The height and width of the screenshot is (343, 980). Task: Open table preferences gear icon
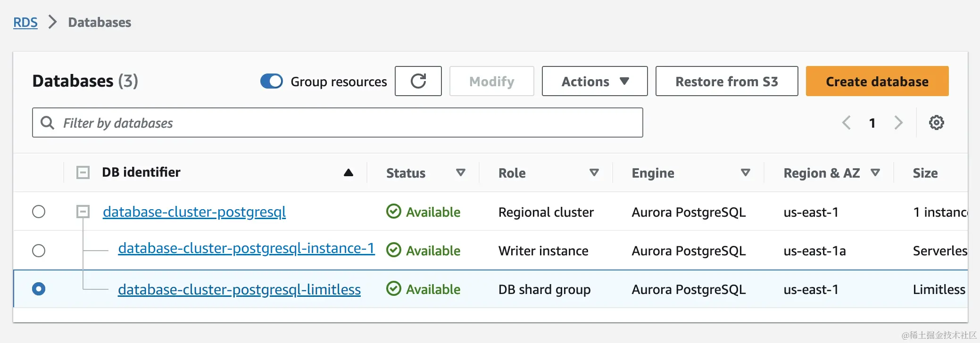(x=936, y=123)
